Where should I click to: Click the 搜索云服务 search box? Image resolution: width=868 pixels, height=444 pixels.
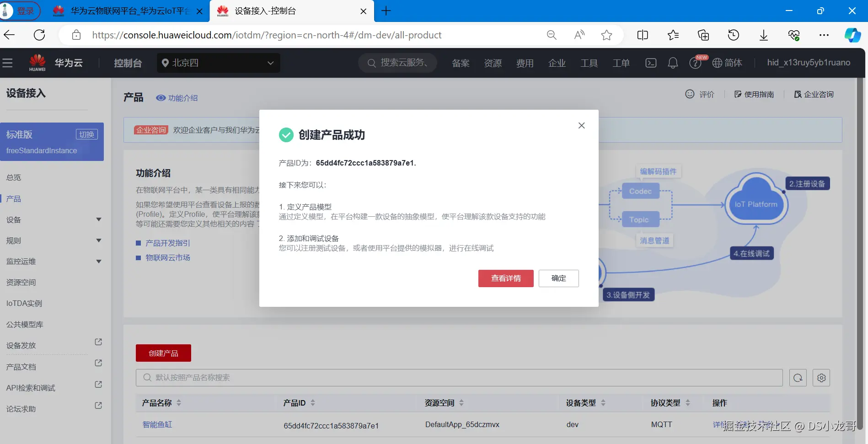pos(397,63)
